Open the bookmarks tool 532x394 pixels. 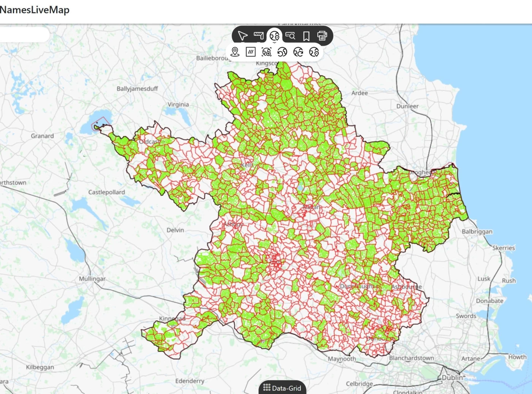[306, 36]
